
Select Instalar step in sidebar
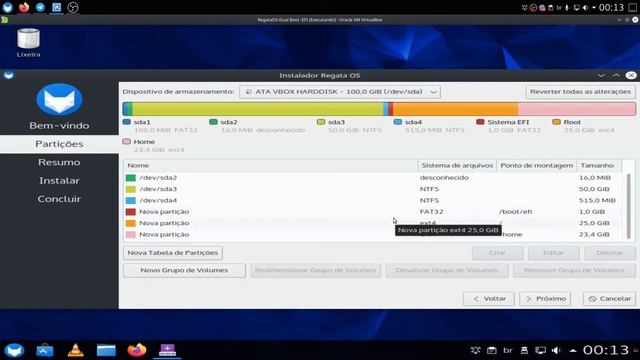[59, 180]
